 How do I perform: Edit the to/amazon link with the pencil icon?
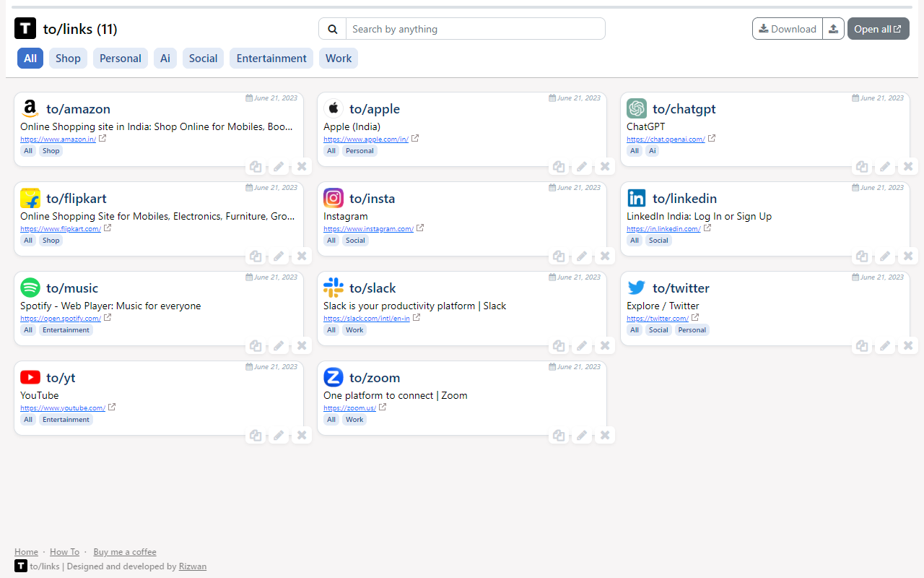tap(279, 167)
